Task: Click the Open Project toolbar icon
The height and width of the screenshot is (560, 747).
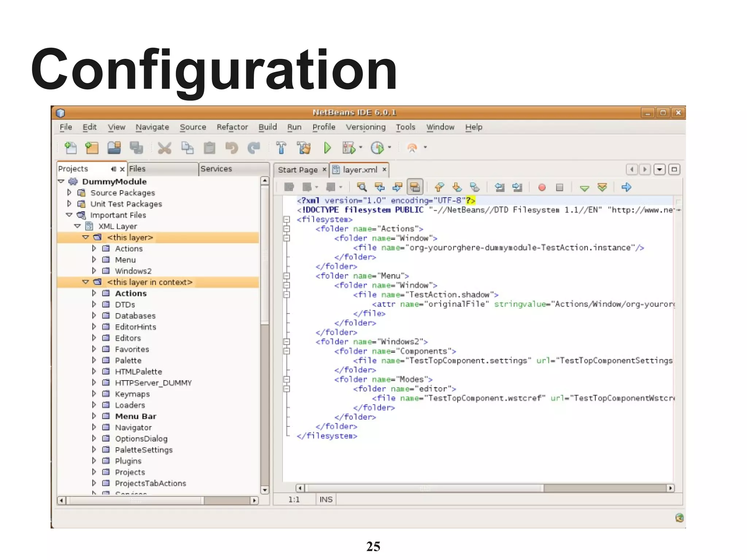Action: point(114,148)
